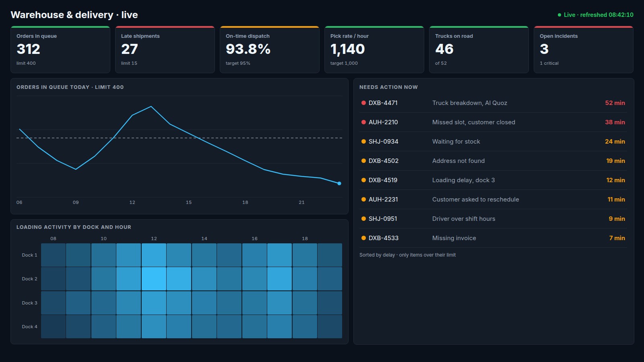
Task: Click the red dot beside AUH-2210
Action: pyautogui.click(x=363, y=122)
